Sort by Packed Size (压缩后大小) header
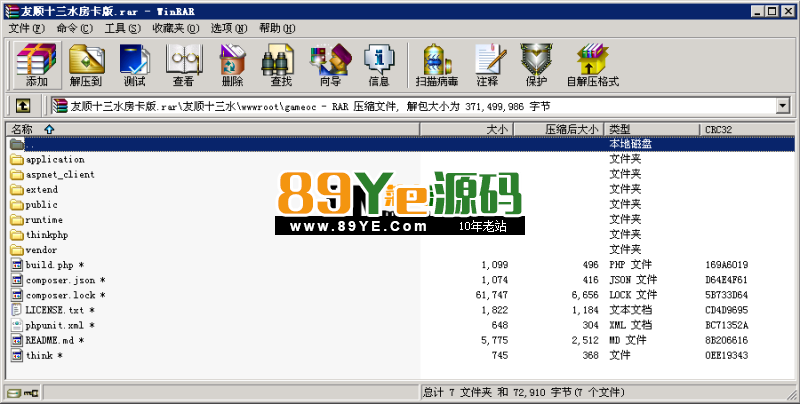This screenshot has width=800, height=404. coord(559,130)
